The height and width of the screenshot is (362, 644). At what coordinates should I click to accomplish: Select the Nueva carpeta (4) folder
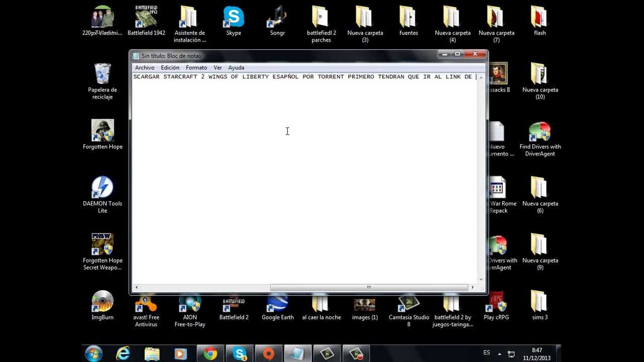click(x=452, y=24)
